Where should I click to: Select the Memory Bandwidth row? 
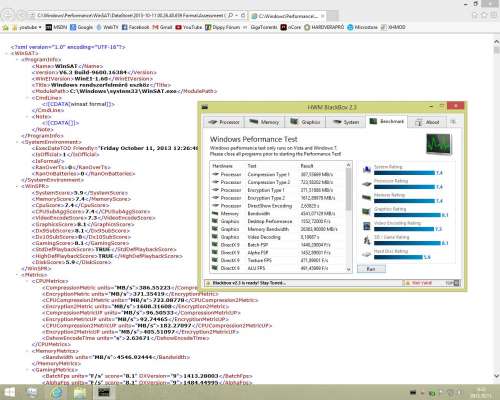(278, 214)
